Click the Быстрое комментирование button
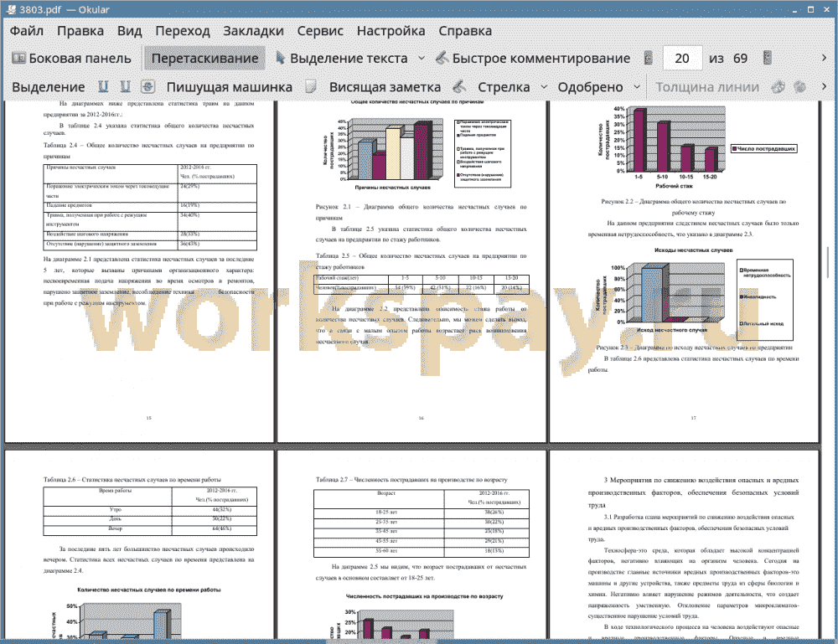Screen dimensions: 838x644 tap(533, 59)
